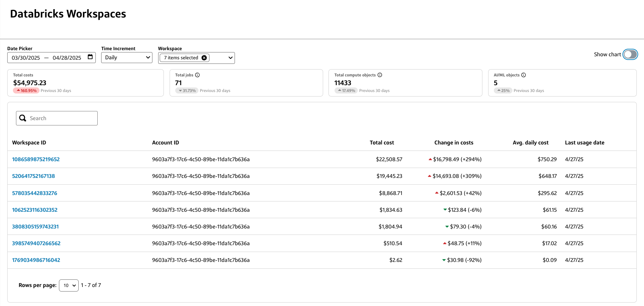Open workspace 1769034986716042
This screenshot has width=644, height=306.
[x=36, y=260]
